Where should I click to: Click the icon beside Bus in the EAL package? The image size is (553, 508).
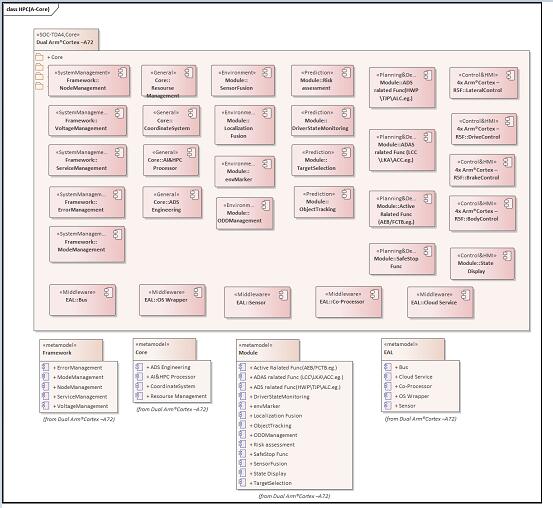point(388,367)
